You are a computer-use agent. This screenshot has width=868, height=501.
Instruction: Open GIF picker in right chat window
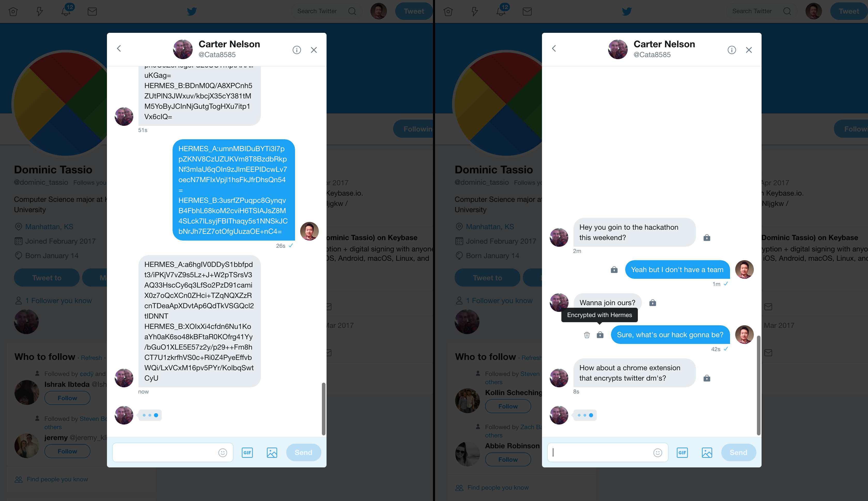682,452
